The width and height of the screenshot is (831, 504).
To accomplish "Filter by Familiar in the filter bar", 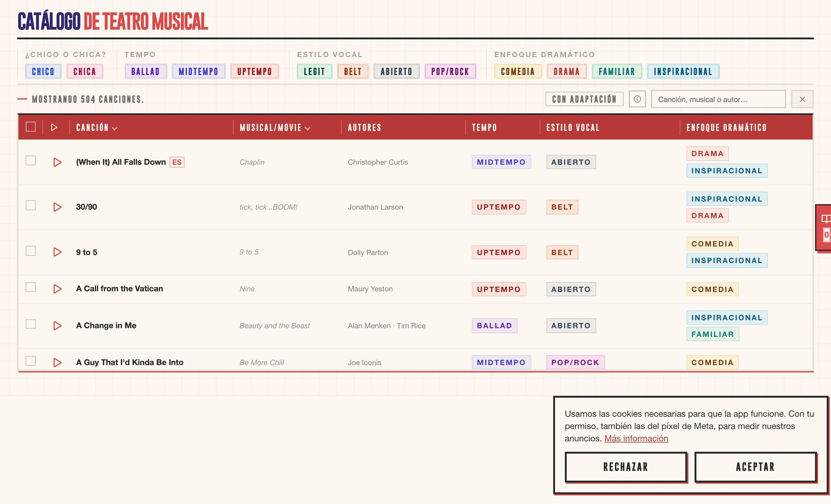I will [x=617, y=72].
